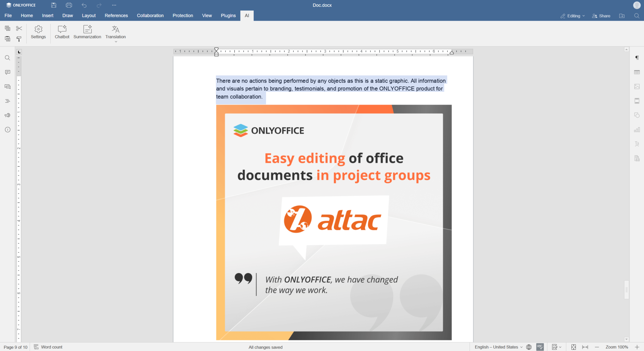Open the Comments panel on the left
This screenshot has height=351, width=644.
(x=7, y=72)
